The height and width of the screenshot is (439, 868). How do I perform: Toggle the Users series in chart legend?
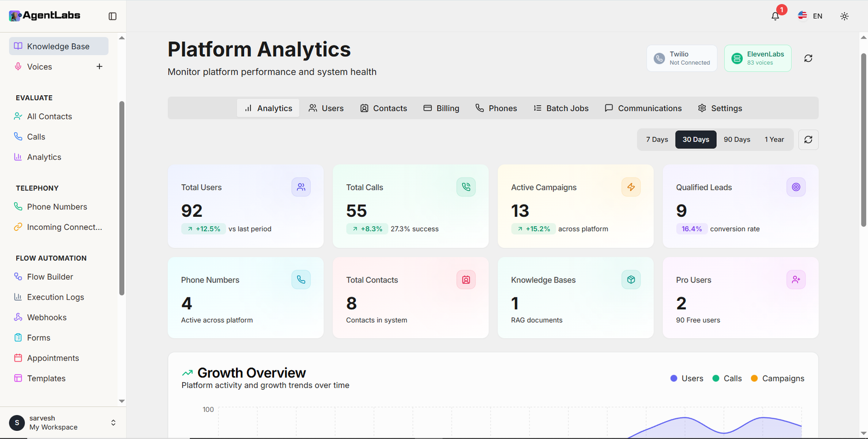[687, 378]
